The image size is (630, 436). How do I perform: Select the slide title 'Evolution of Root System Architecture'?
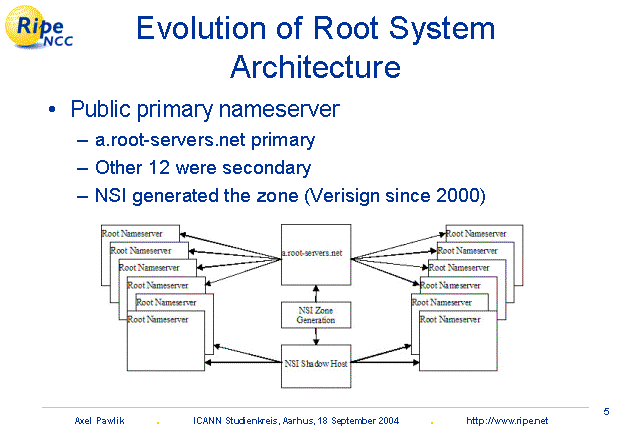[315, 47]
